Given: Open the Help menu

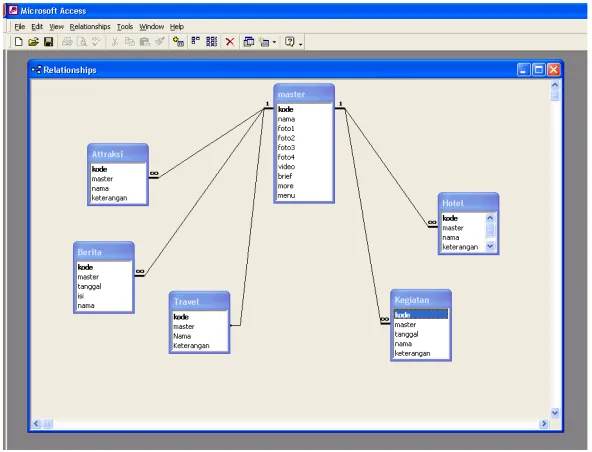Looking at the screenshot, I should [x=177, y=27].
